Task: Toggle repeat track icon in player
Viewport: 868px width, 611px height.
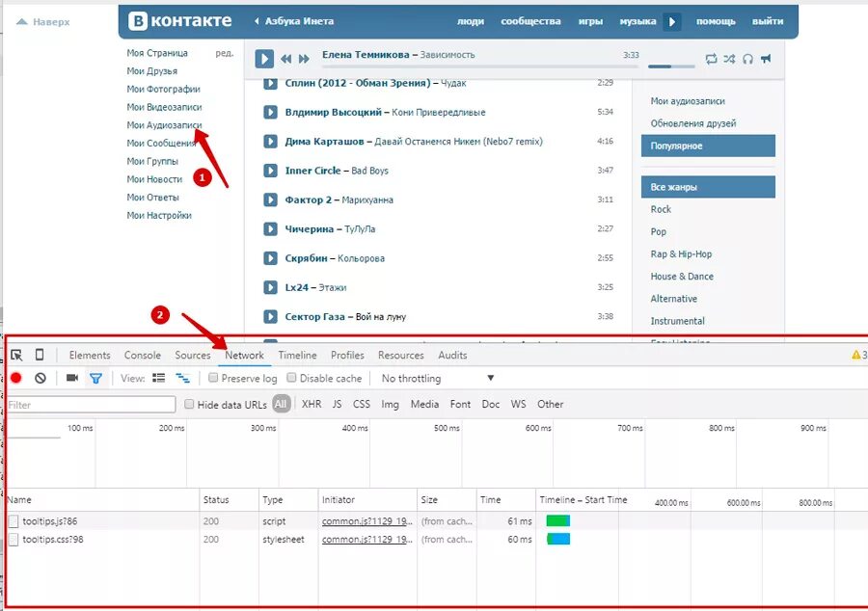Action: (x=712, y=59)
